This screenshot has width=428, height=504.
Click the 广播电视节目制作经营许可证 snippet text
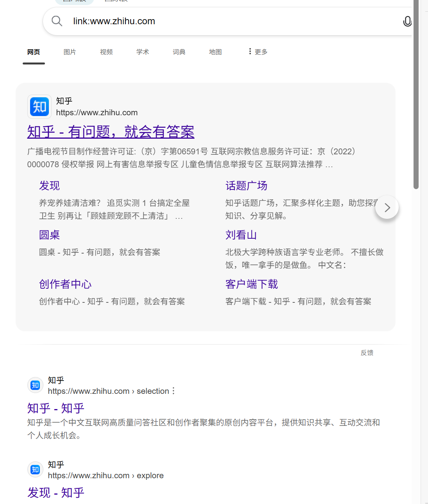coord(192,158)
